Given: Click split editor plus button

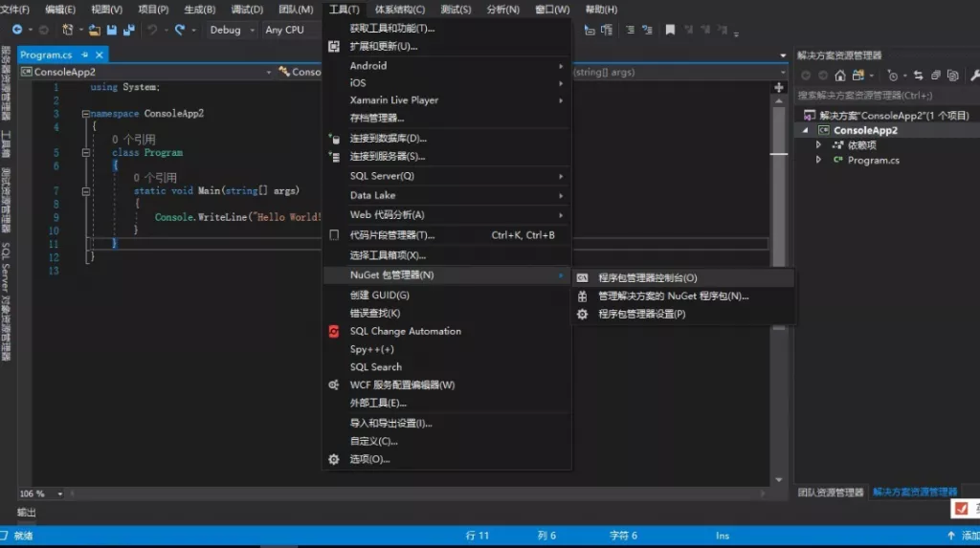Looking at the screenshot, I should pos(779,87).
